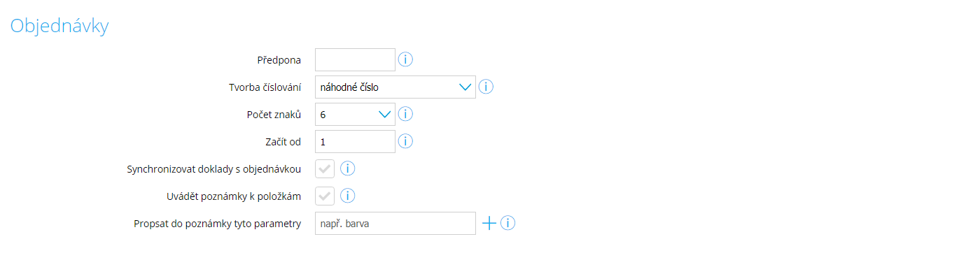
Task: Show info for Tvorba číslování dropdown
Action: point(486,87)
